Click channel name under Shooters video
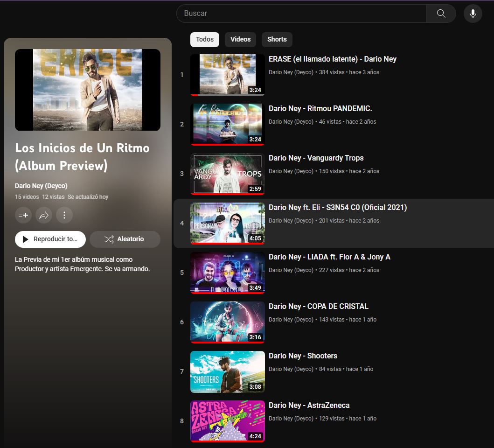Image resolution: width=494 pixels, height=448 pixels. tap(291, 369)
